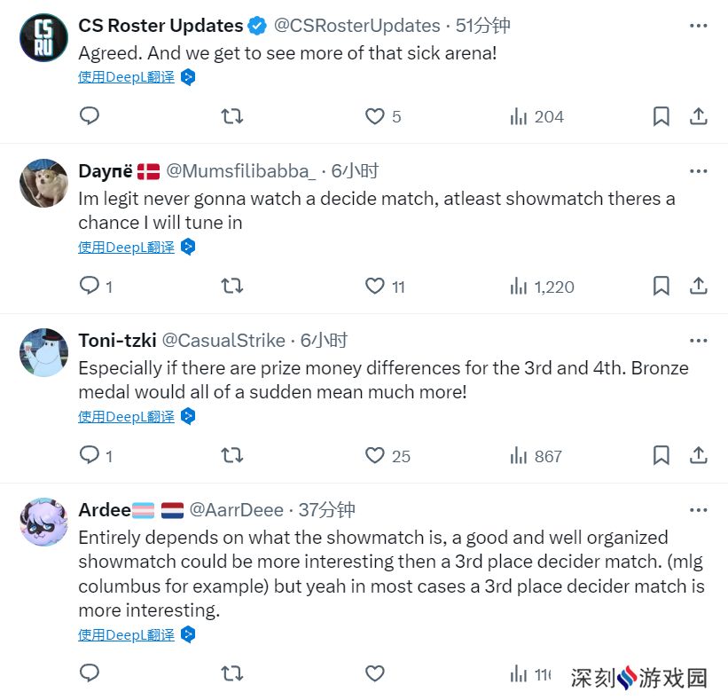Open more options for CS Roster Updates tweet

pyautogui.click(x=698, y=26)
